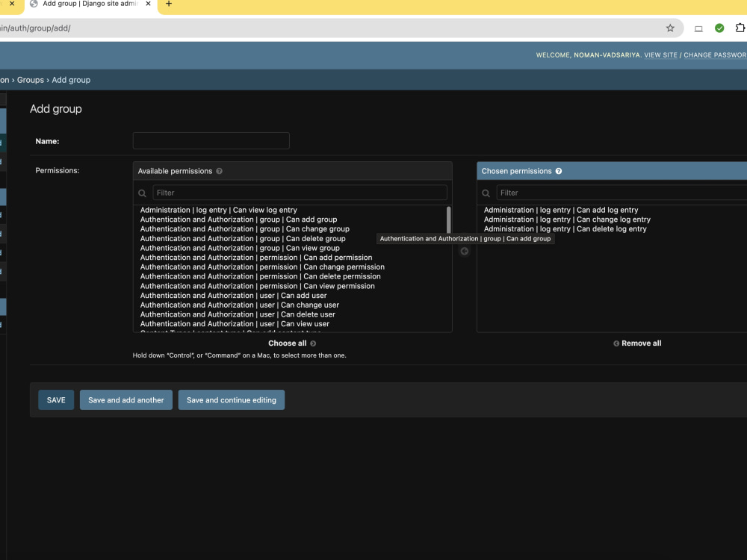Switch to the Add group Django site admin tab
The height and width of the screenshot is (560, 747).
[x=90, y=4]
